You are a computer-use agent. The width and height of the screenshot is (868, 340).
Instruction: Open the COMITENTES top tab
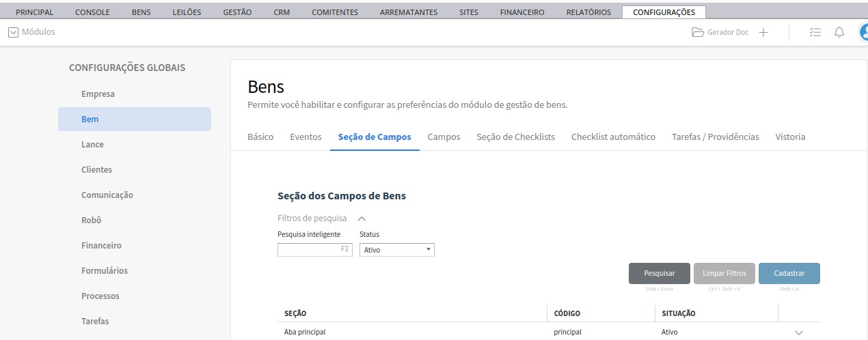pos(335,12)
